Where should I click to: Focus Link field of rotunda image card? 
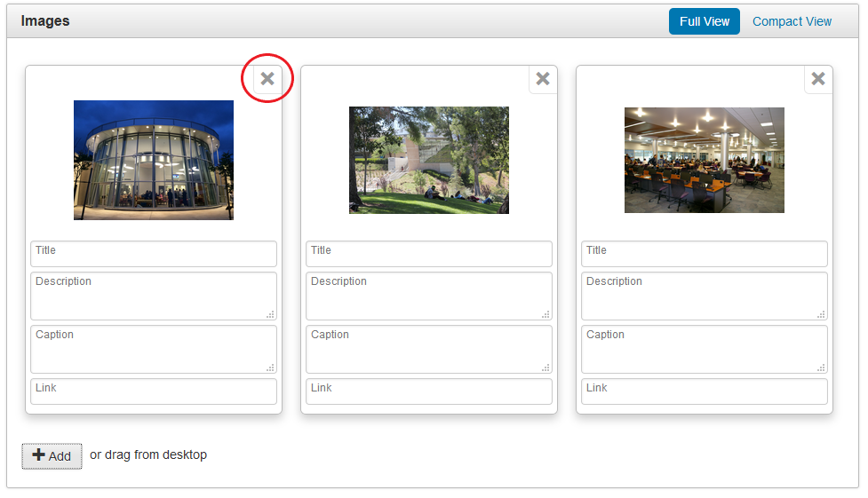[x=154, y=391]
